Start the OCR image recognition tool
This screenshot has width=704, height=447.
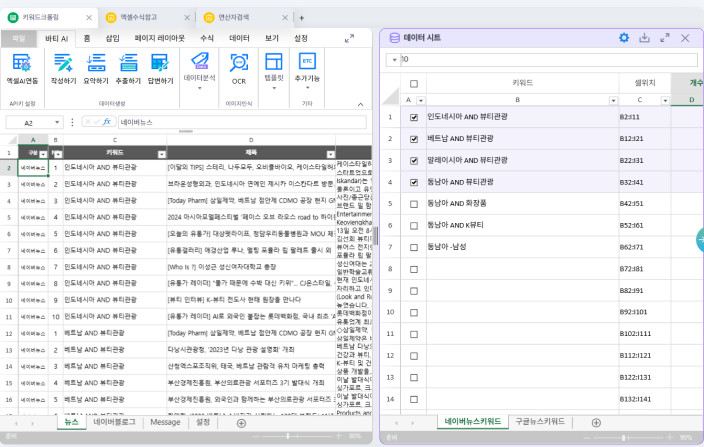pyautogui.click(x=239, y=69)
